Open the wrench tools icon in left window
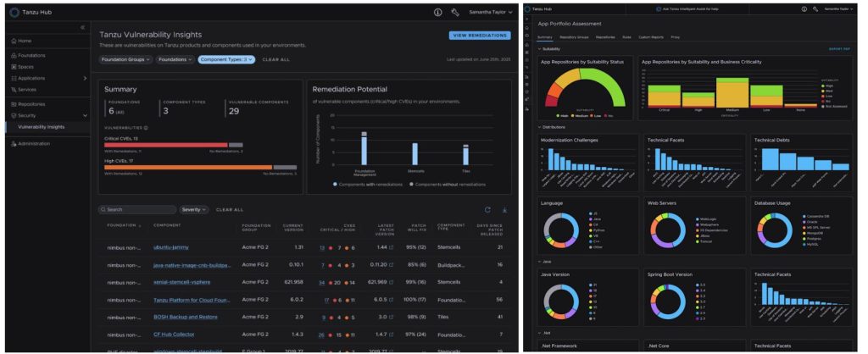The image size is (868, 354). [x=455, y=12]
